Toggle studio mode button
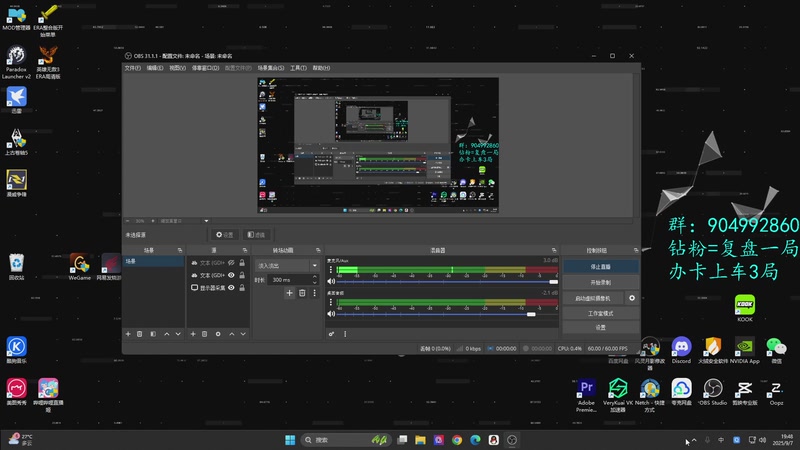Viewport: 800px width, 450px height. click(601, 313)
